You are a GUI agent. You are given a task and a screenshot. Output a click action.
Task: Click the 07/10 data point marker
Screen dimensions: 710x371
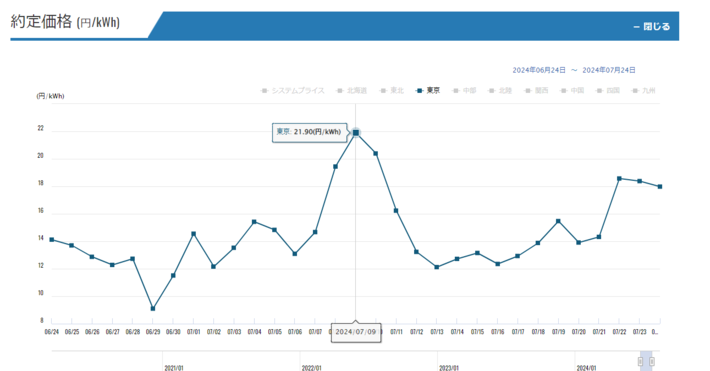pyautogui.click(x=376, y=154)
